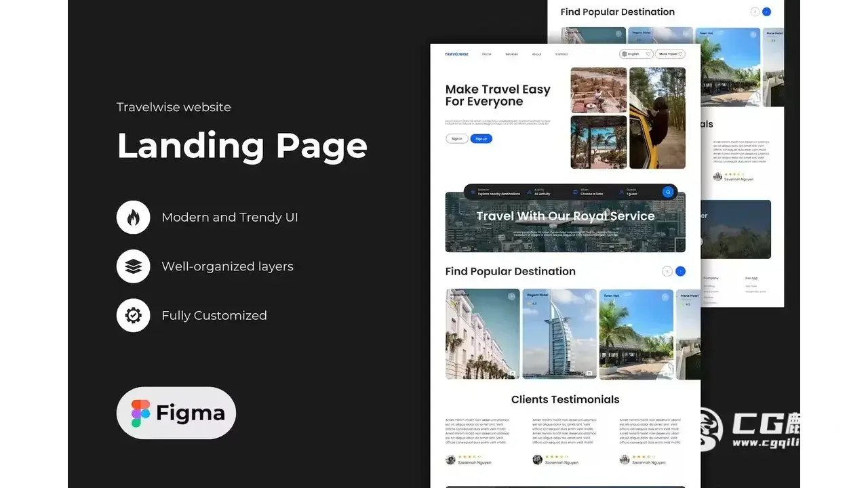Screen dimensions: 868x488
Task: Click the blue search button in the search bar
Action: (668, 192)
